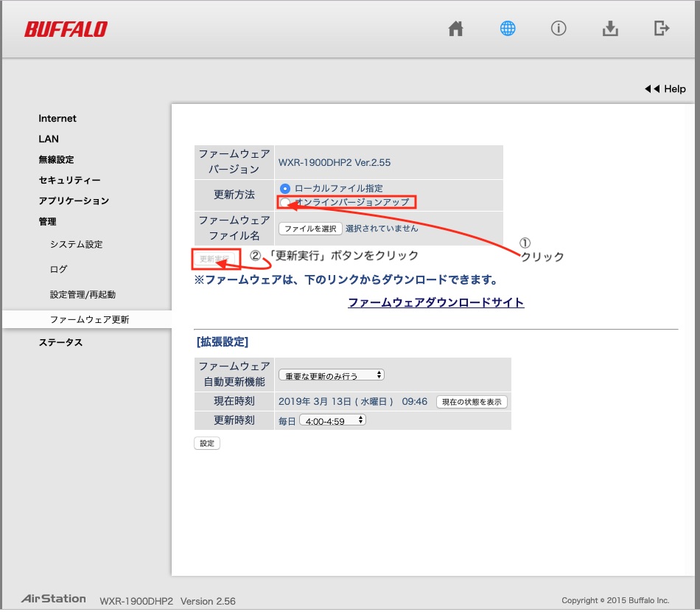Click the Version 2.56 footer text
Image resolution: width=700 pixels, height=612 pixels.
[x=208, y=602]
